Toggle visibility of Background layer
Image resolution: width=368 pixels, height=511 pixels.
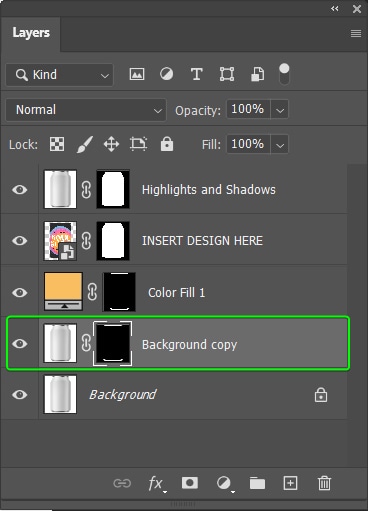(20, 394)
